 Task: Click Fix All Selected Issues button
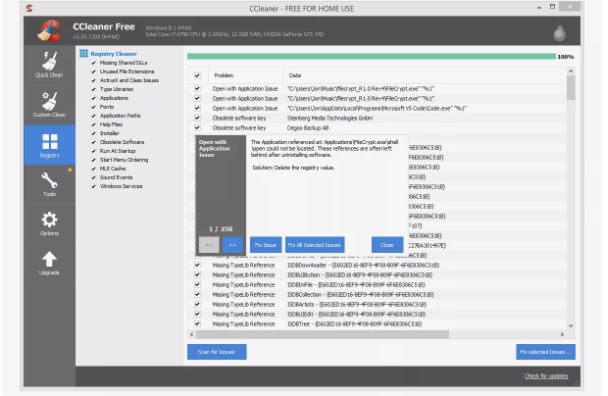click(x=314, y=245)
